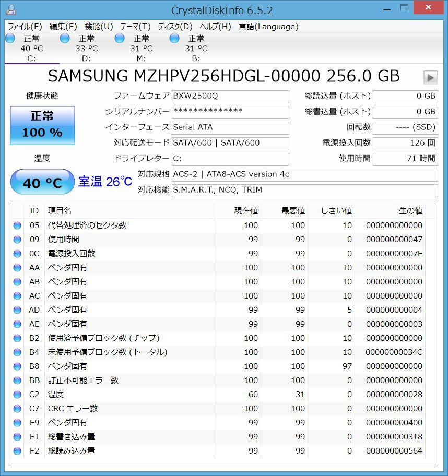Click the 正常 100 % health status button
This screenshot has width=448, height=476.
(x=42, y=125)
